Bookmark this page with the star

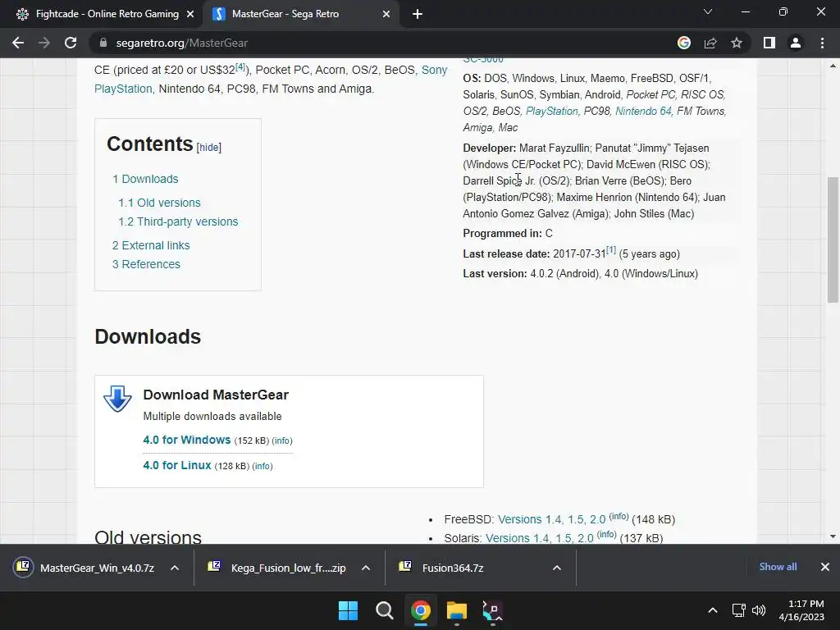pos(737,43)
